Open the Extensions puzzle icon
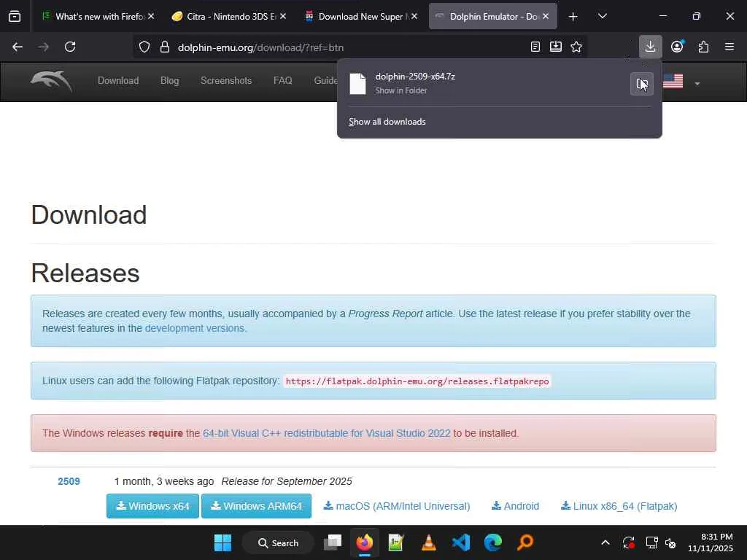This screenshot has height=560, width=747. point(704,47)
